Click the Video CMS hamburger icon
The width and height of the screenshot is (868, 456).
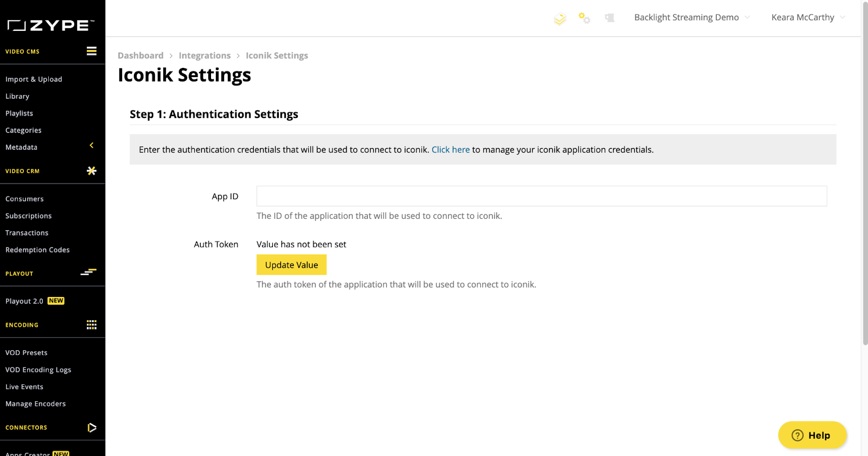point(92,51)
